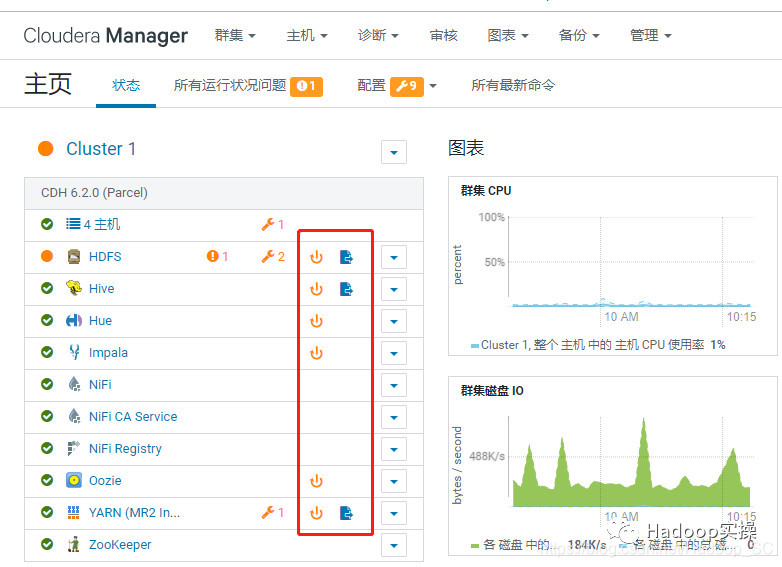Click the 群集 CPU chart title
The image size is (782, 567).
[x=486, y=190]
